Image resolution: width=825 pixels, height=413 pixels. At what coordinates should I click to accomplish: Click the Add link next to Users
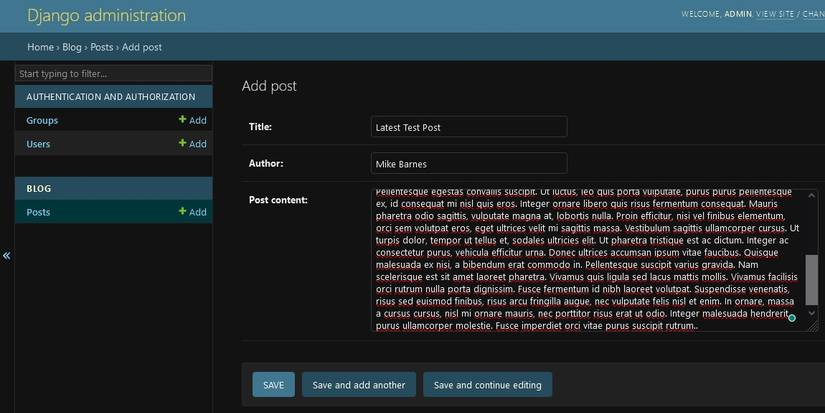pos(193,144)
